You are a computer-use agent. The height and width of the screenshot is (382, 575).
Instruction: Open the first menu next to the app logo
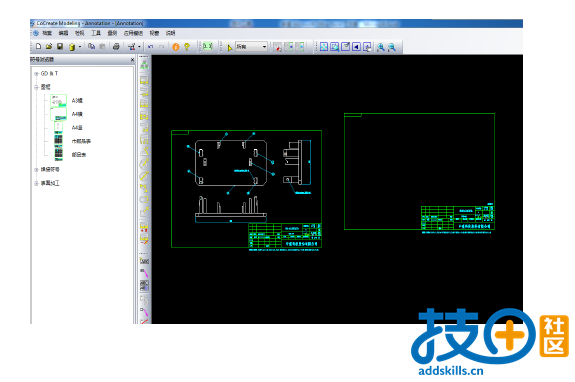pyautogui.click(x=47, y=33)
